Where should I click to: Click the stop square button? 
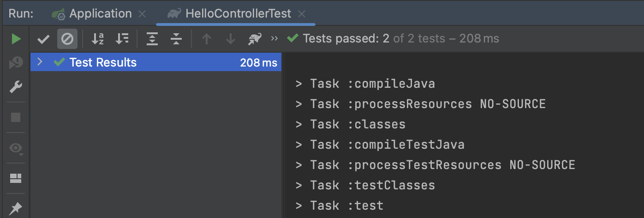pos(16,117)
